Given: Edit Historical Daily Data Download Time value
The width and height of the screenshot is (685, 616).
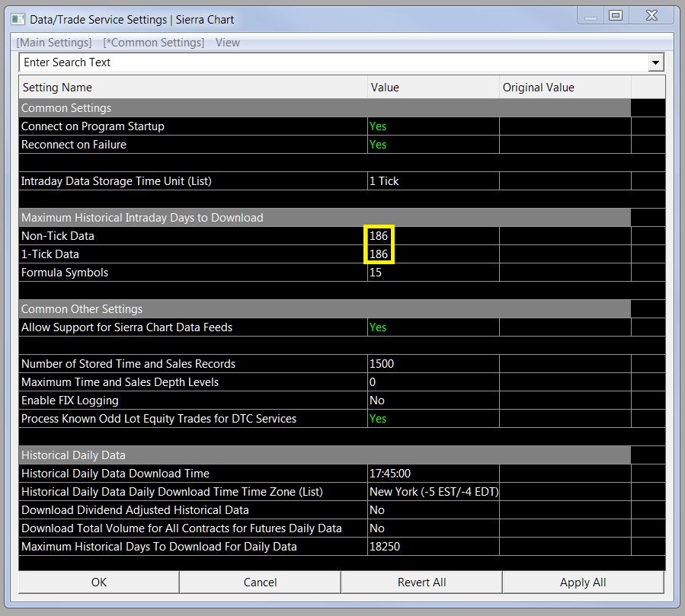Looking at the screenshot, I should click(x=433, y=474).
